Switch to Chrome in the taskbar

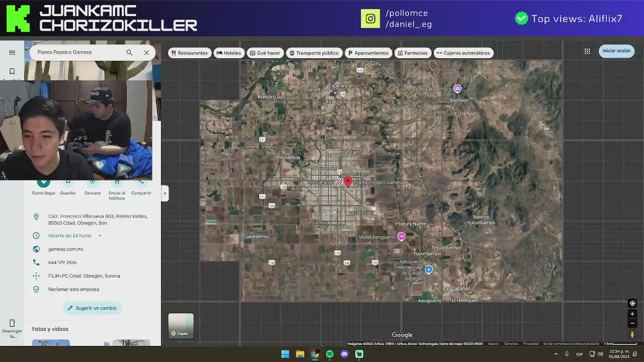[x=315, y=354]
